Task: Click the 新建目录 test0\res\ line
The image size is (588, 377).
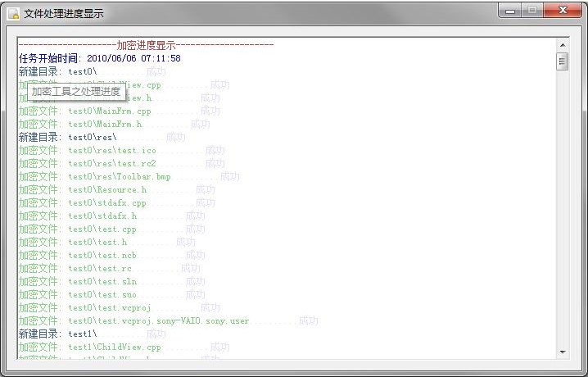Action: pos(102,138)
